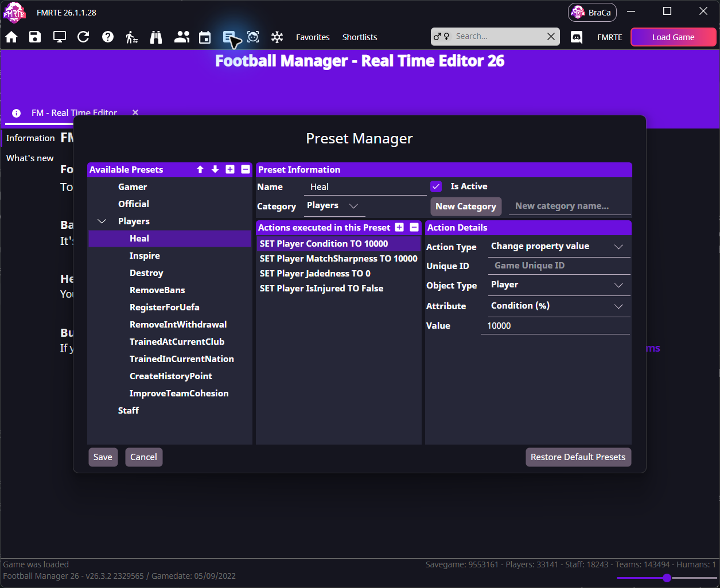This screenshot has width=720, height=588.
Task: Click the FMRTE menu item
Action: (609, 37)
